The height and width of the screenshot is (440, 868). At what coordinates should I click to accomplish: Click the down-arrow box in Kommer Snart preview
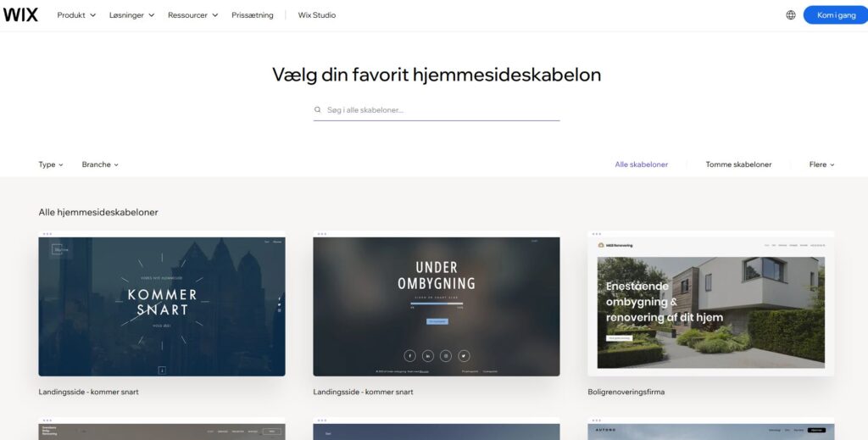pos(162,370)
